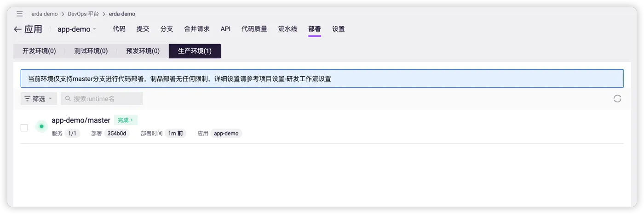Click the last erda-demo project breadcrumb
Image resolution: width=644 pixels, height=214 pixels.
point(122,14)
